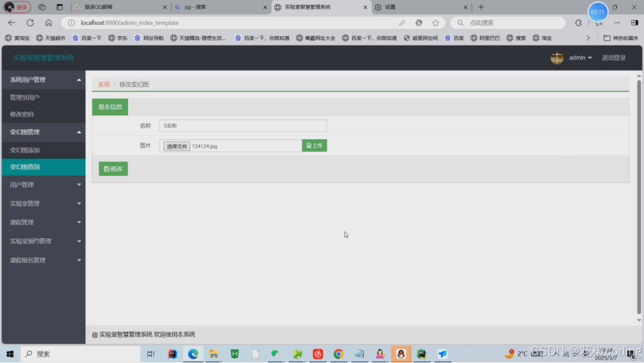Viewport: 644px width, 363px height.
Task: Click the 点此搜索 search box
Action: click(x=508, y=23)
